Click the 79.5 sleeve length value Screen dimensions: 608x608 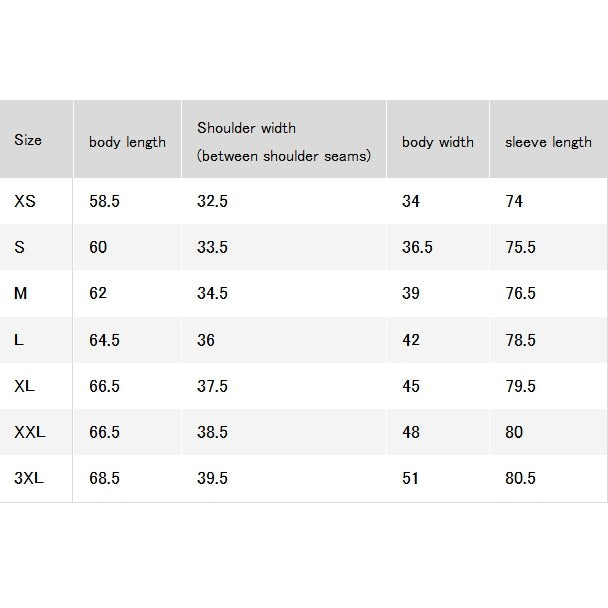point(520,386)
